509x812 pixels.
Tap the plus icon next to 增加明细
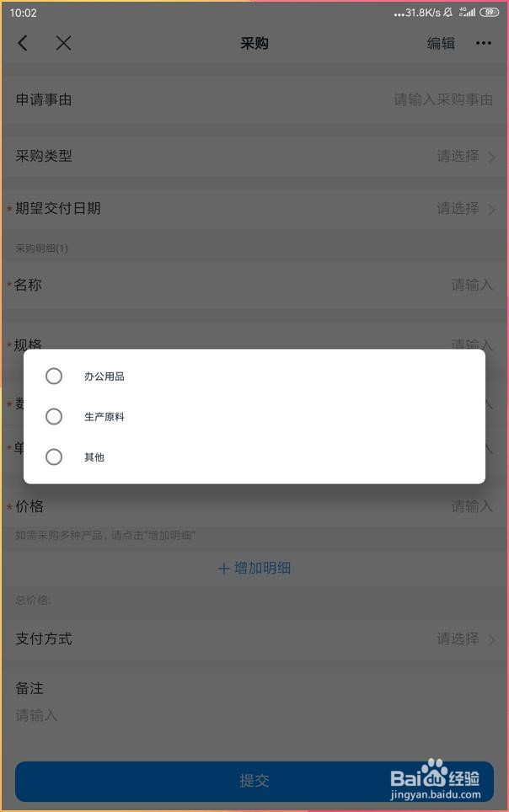[222, 569]
